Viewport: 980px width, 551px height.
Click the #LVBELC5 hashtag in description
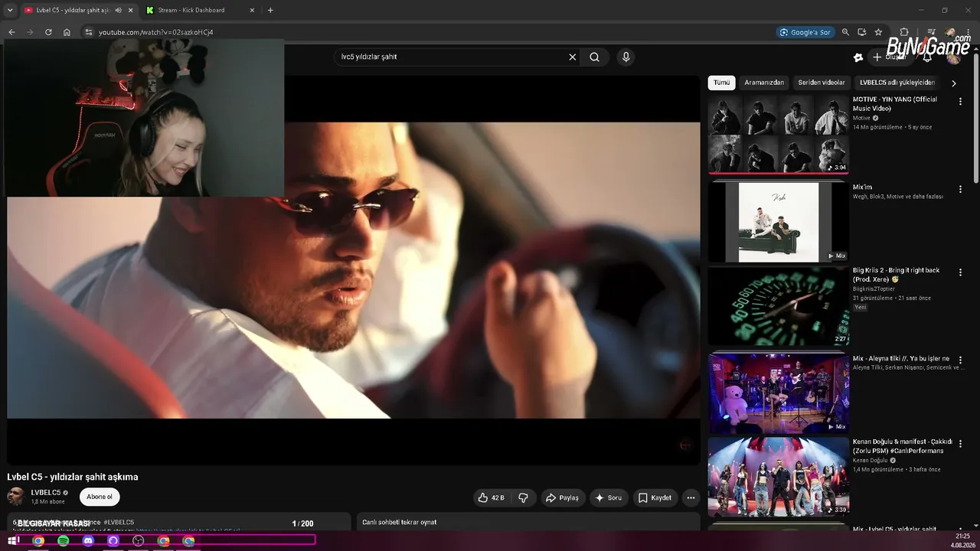coord(119,522)
